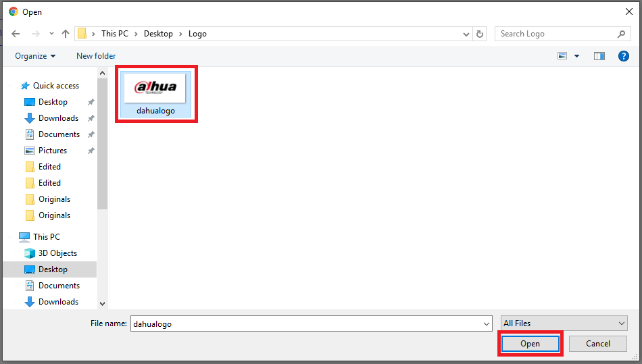Change your view icon button
642x364 pixels.
562,56
